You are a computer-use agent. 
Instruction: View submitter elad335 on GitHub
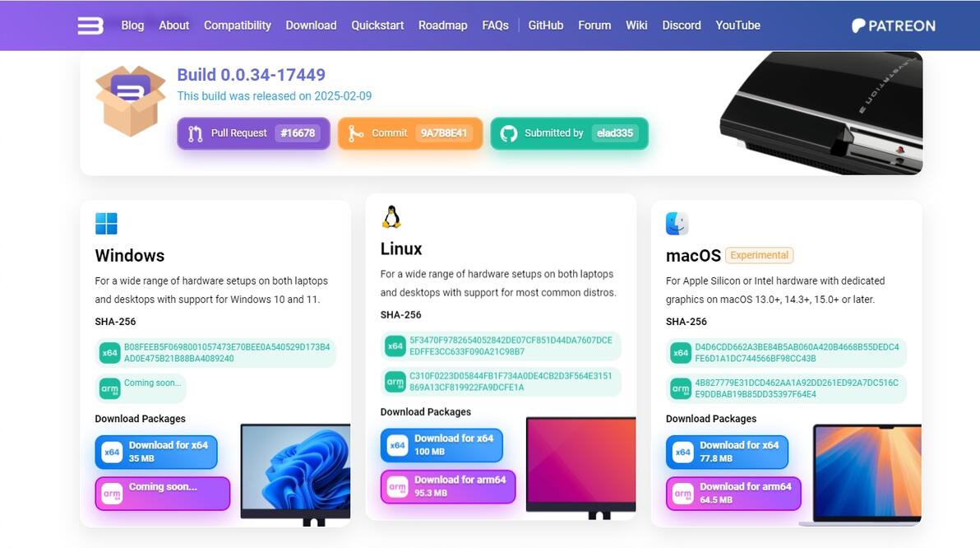569,133
